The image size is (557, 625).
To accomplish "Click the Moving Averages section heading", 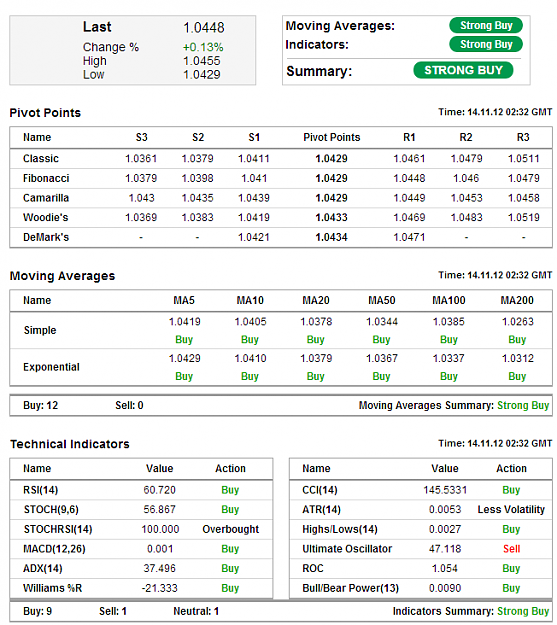I will point(62,276).
